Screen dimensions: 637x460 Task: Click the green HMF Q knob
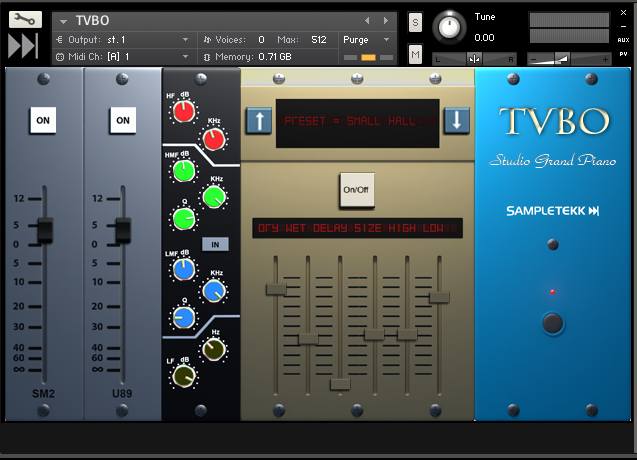coord(184,219)
